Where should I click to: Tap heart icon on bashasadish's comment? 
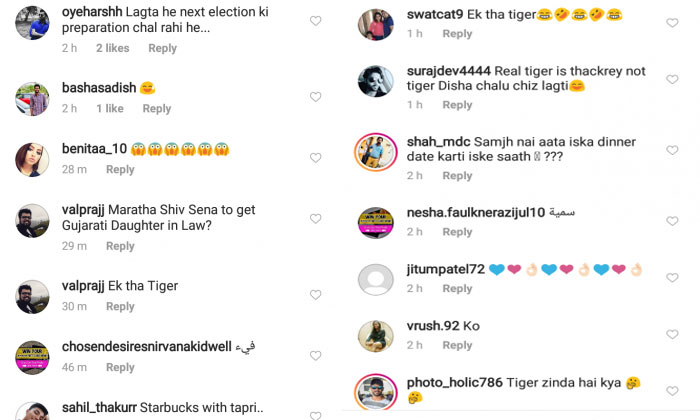click(316, 97)
